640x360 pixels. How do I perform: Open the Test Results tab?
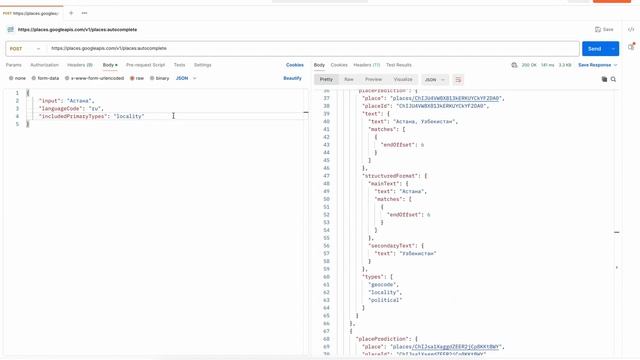point(398,65)
